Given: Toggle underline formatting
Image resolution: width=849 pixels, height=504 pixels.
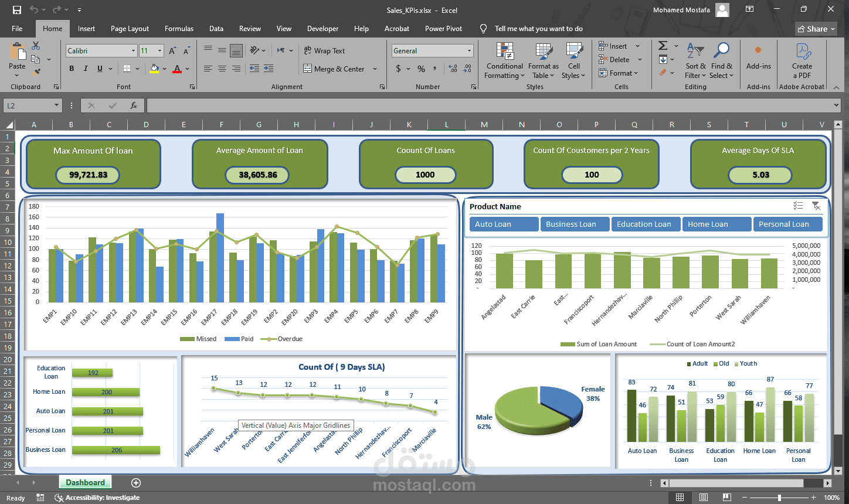Looking at the screenshot, I should (100, 69).
